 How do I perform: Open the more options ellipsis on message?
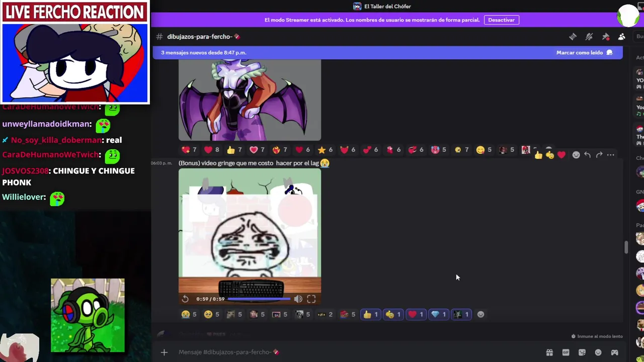[610, 155]
